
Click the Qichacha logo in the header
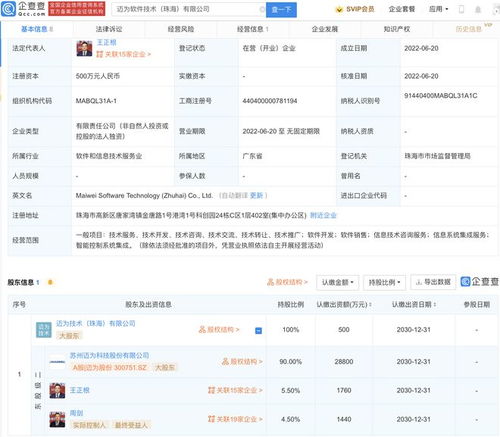[x=23, y=9]
